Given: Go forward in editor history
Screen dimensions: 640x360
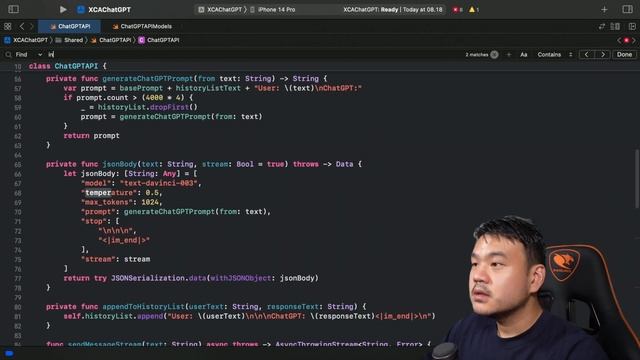Looking at the screenshot, I should click(31, 27).
